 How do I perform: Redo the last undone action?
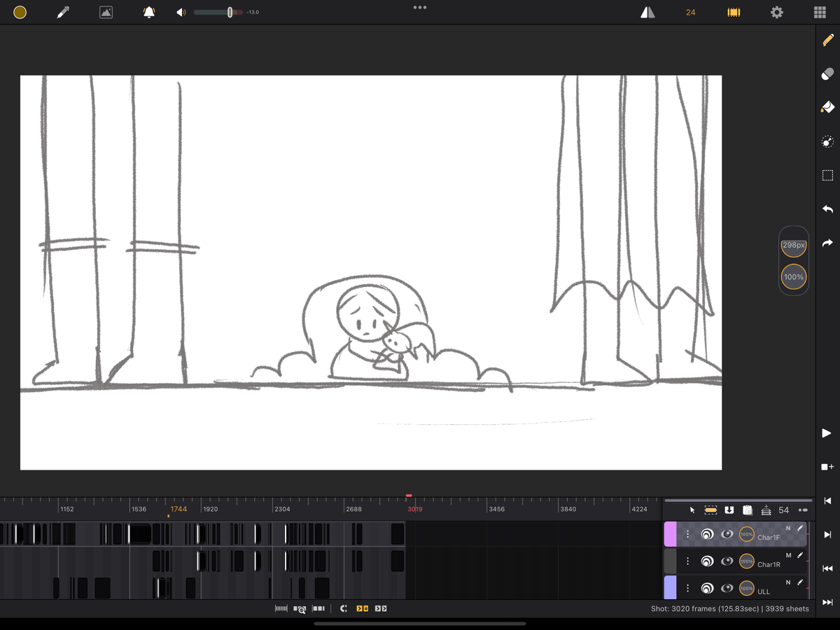[x=827, y=243]
